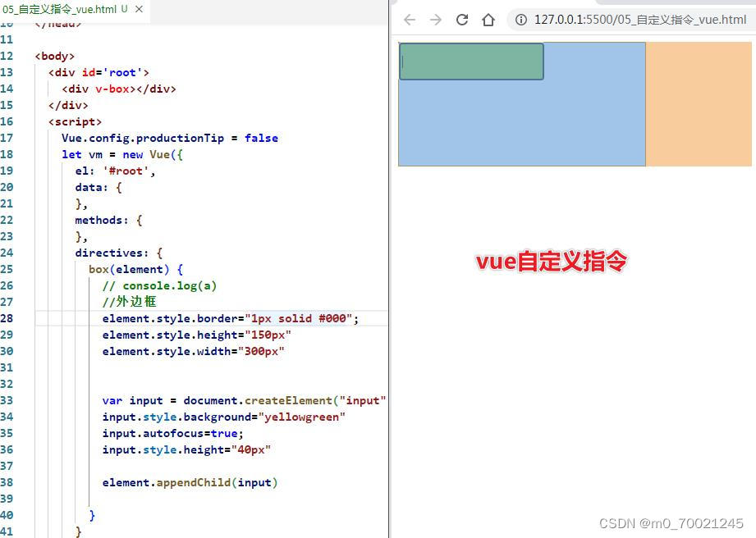The height and width of the screenshot is (538, 756).
Task: Click line number 24 in the gutter
Action: pyautogui.click(x=7, y=253)
